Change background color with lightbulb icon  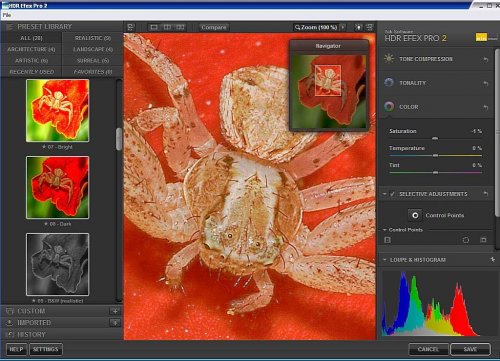click(359, 27)
